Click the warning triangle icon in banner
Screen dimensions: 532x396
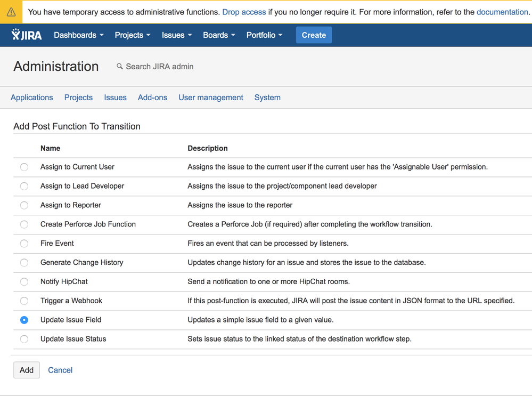point(11,12)
